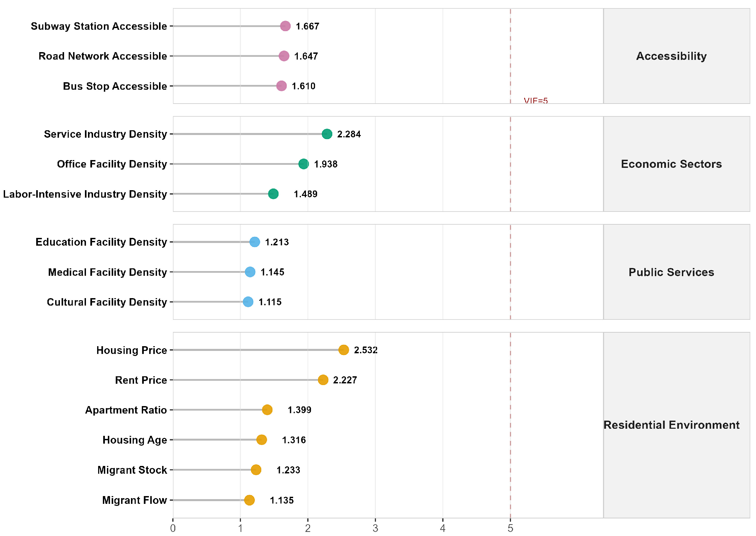
Task: Click the Subway Station Accessible data point
Action: (285, 26)
